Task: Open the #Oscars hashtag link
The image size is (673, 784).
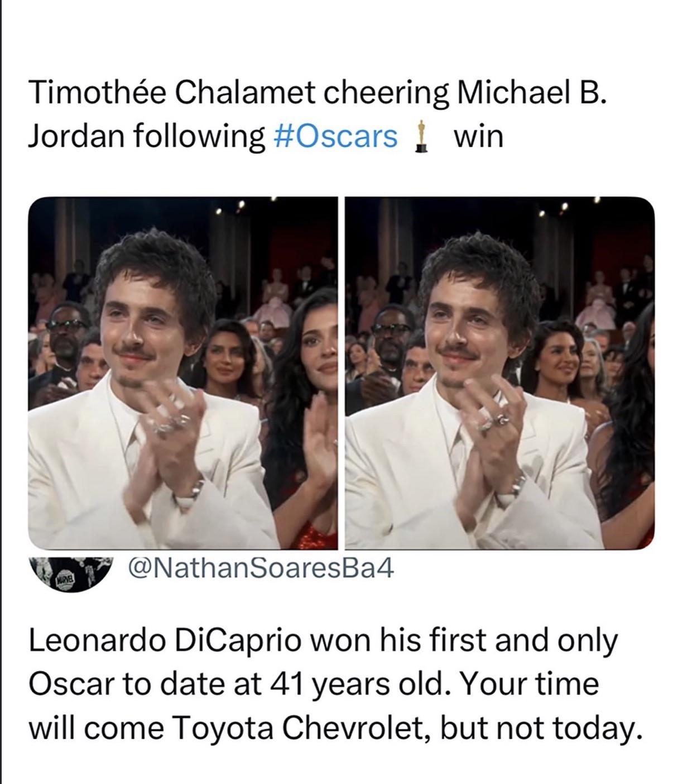Action: (x=336, y=136)
